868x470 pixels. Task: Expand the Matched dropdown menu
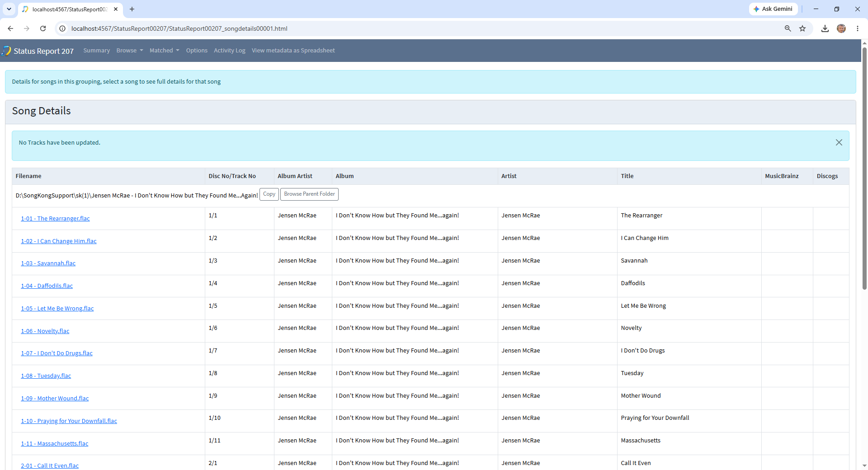pyautogui.click(x=165, y=51)
